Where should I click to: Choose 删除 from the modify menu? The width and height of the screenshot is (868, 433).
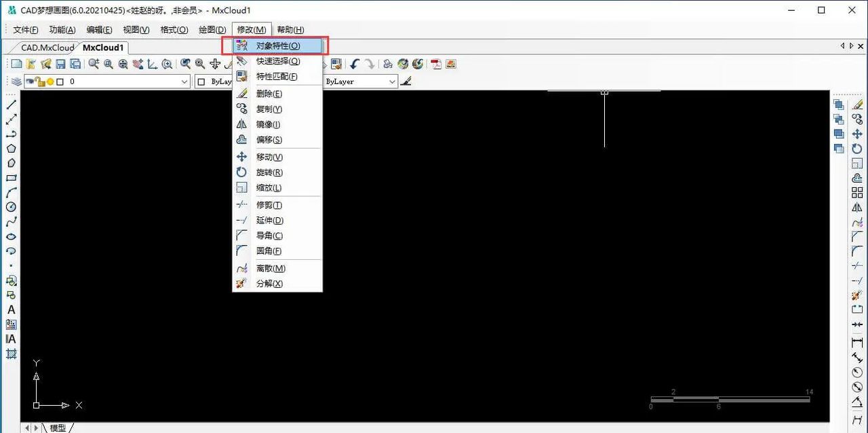click(x=268, y=94)
